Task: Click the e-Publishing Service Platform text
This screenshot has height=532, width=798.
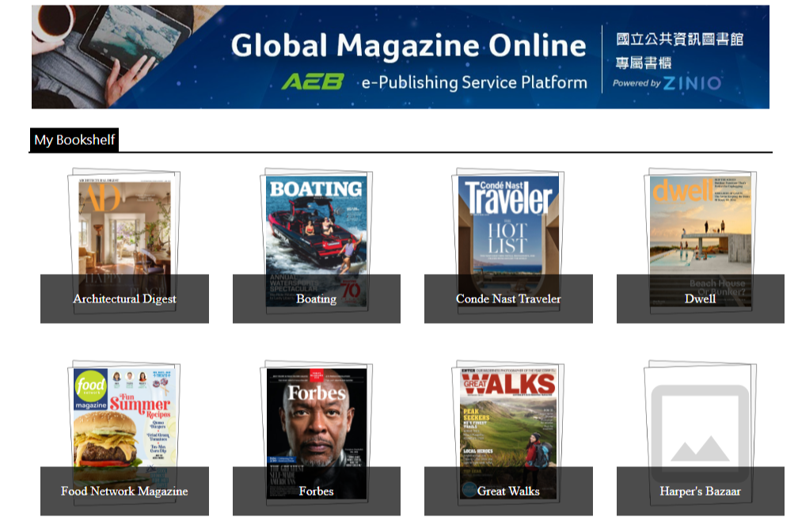Action: point(474,82)
